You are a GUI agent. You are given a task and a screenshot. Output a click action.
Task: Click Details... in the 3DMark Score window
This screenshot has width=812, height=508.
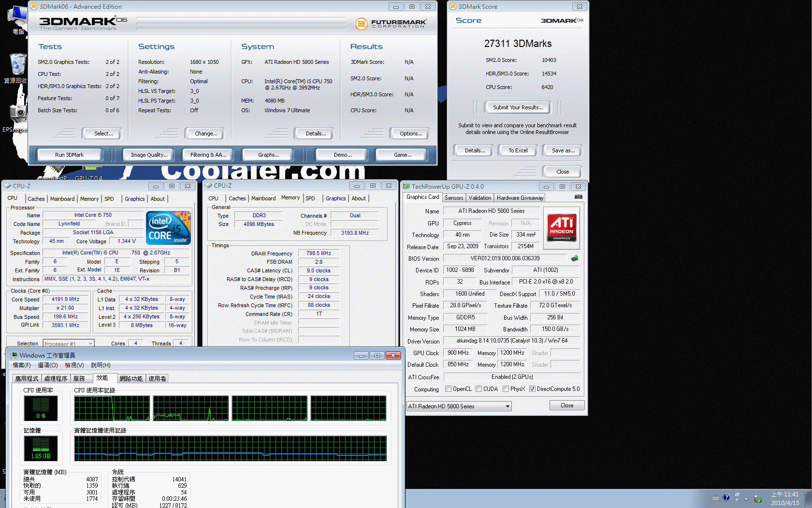pos(475,150)
